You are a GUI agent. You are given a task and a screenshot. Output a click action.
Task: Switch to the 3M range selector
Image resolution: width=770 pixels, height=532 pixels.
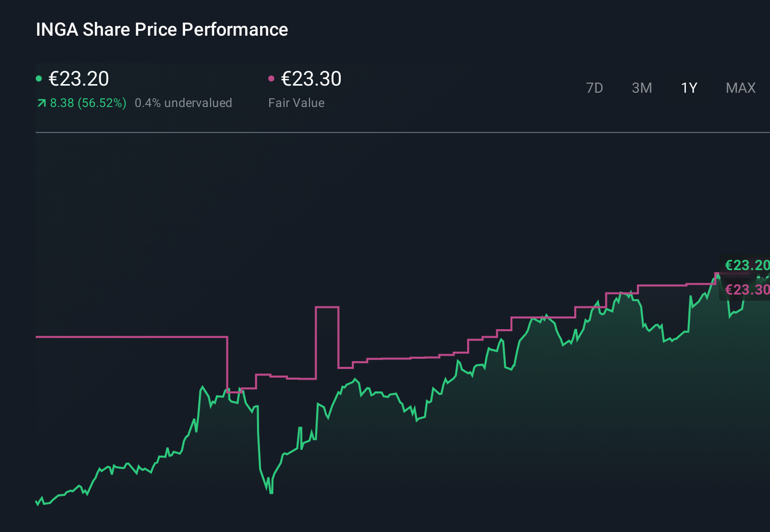coord(641,88)
